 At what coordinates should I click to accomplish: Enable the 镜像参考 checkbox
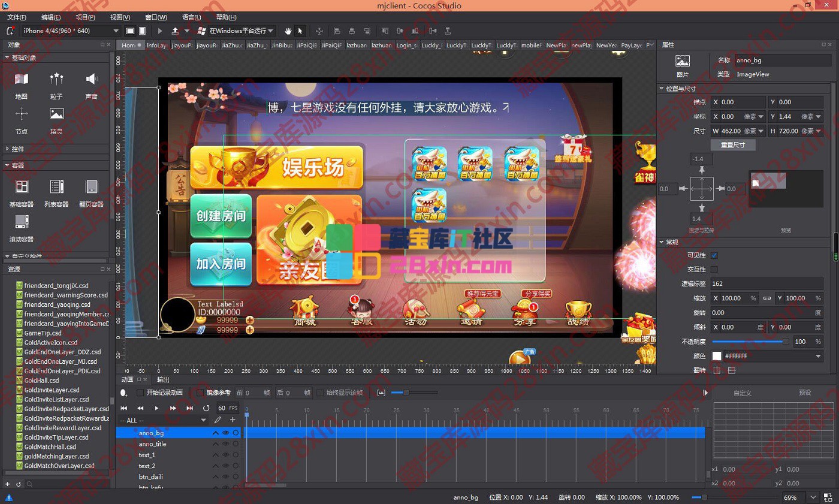click(x=200, y=393)
